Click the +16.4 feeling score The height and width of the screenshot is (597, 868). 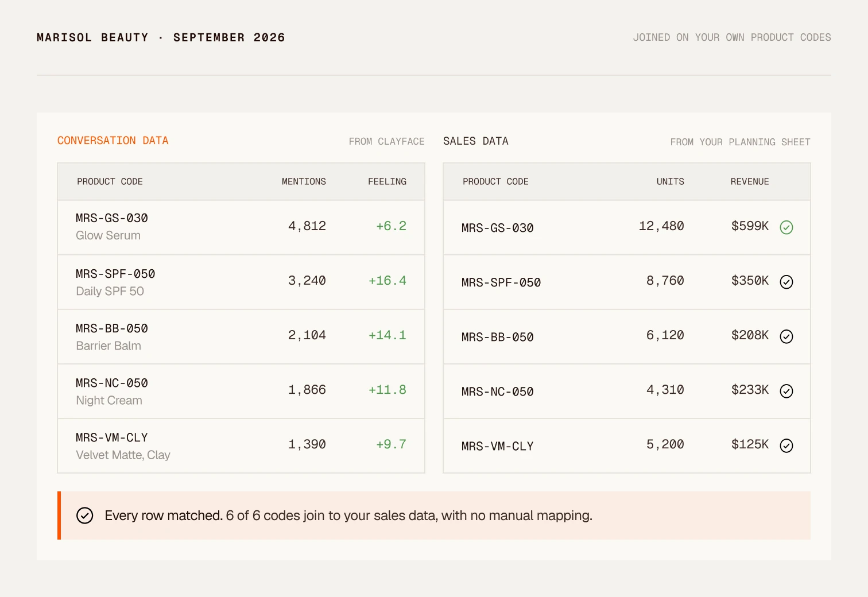pos(387,281)
